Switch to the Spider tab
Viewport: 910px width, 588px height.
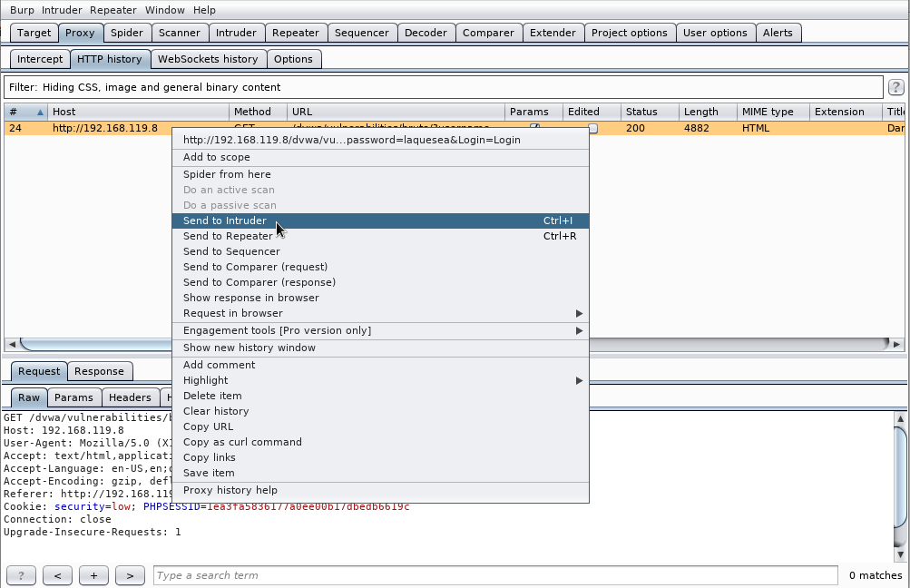coord(127,33)
